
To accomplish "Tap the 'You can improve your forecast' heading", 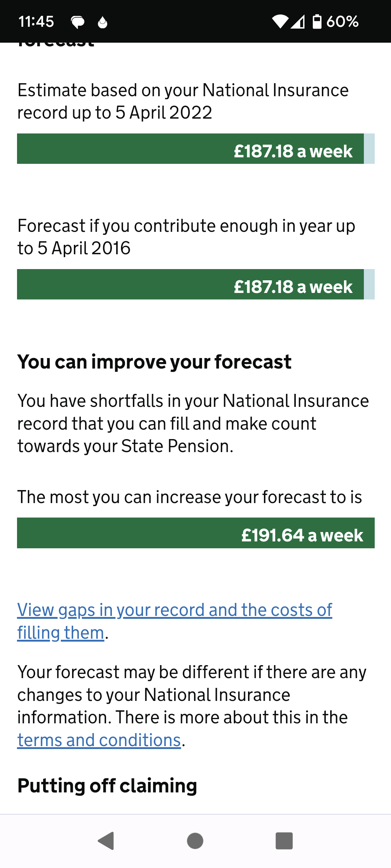I will point(154,362).
